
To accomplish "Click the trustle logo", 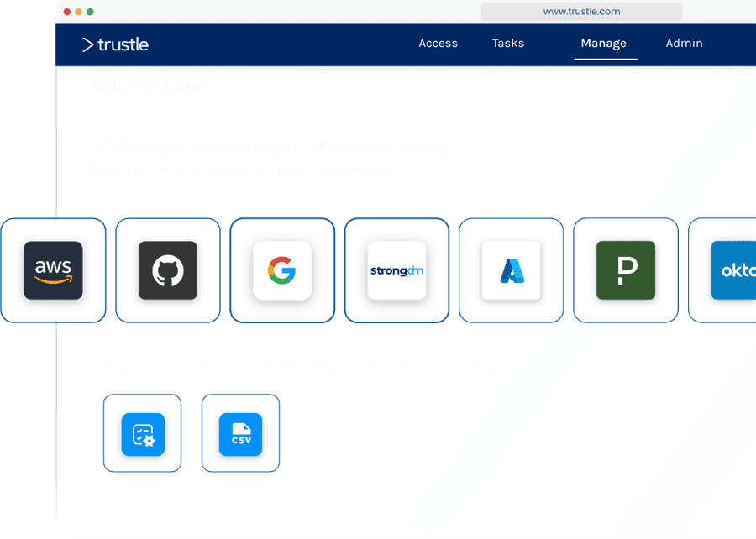I will (115, 44).
